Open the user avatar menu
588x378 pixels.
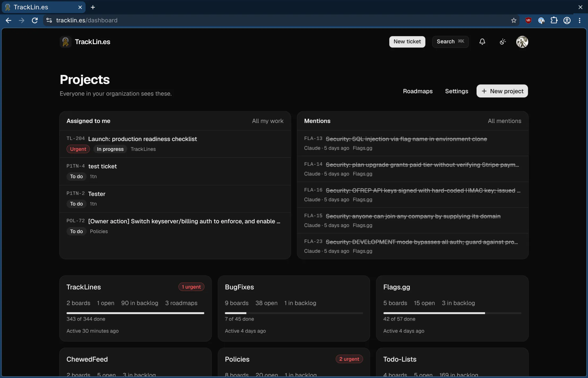click(x=522, y=42)
